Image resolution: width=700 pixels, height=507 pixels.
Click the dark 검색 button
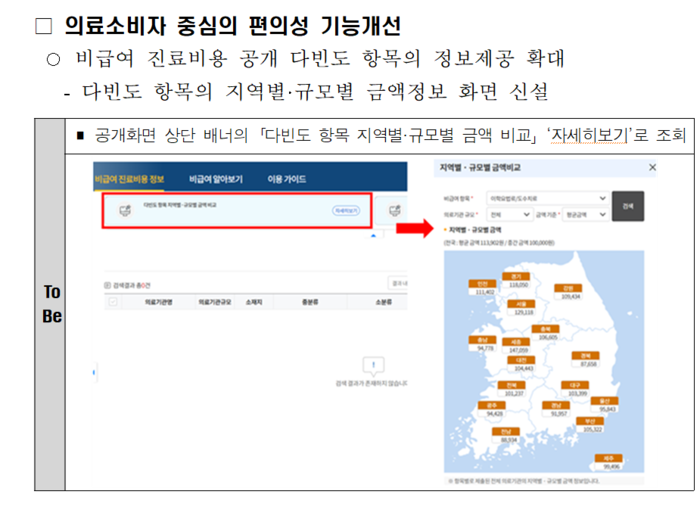click(x=628, y=206)
